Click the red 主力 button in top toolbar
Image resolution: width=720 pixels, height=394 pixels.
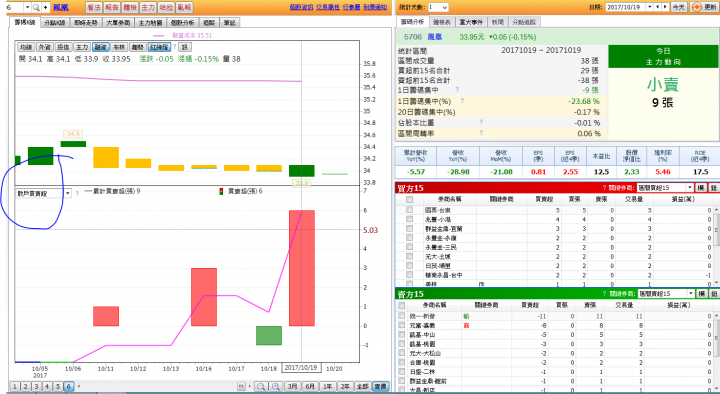pyautogui.click(x=148, y=7)
